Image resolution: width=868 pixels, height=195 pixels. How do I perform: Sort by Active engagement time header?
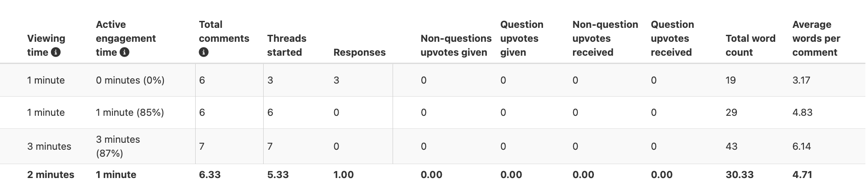coord(125,38)
